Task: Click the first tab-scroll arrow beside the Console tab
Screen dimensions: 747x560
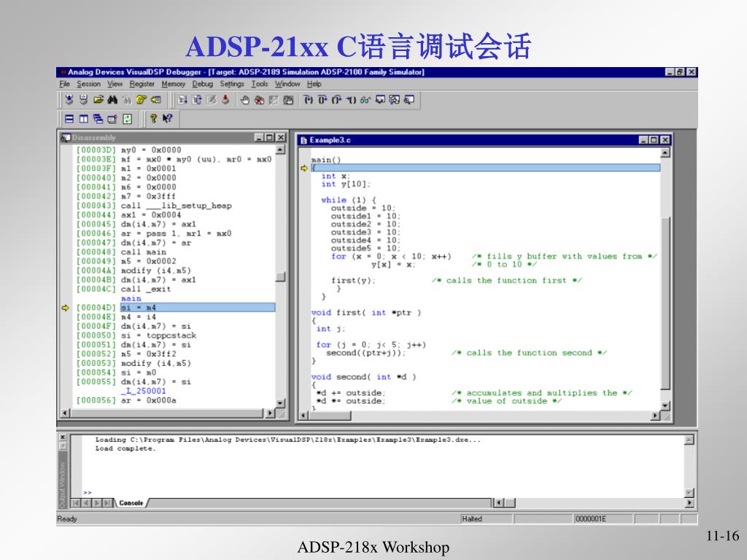Action: tap(76, 503)
